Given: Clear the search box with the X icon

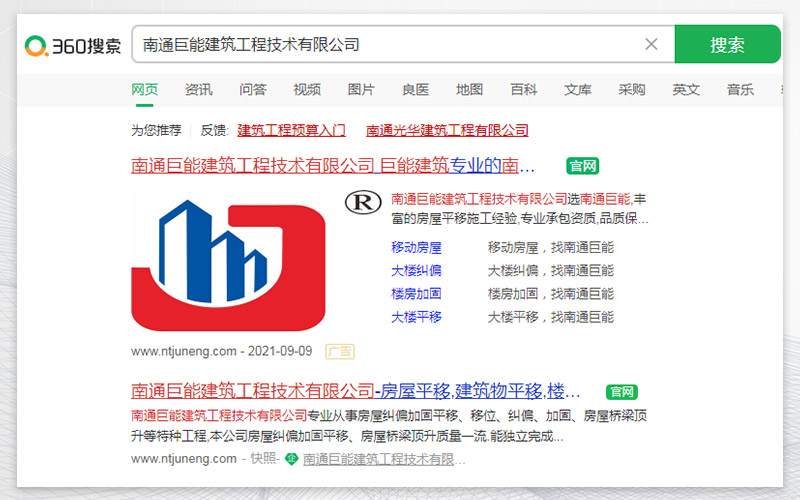Looking at the screenshot, I should click(x=651, y=44).
